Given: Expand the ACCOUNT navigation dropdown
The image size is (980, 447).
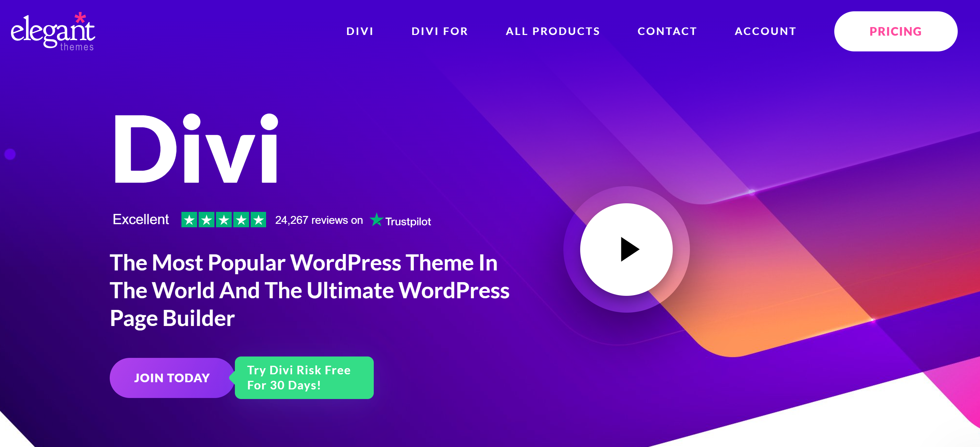Looking at the screenshot, I should click(766, 30).
